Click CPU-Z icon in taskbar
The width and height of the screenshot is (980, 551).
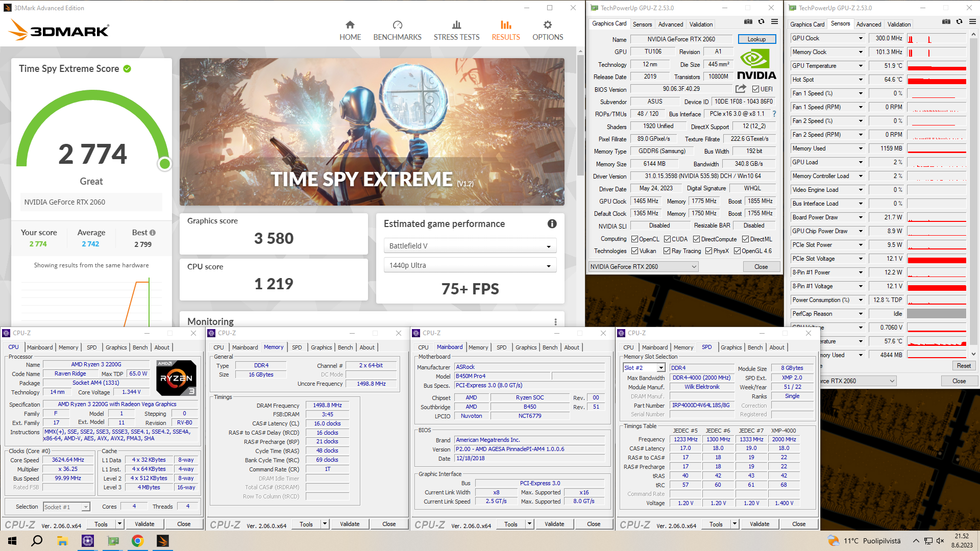point(88,541)
